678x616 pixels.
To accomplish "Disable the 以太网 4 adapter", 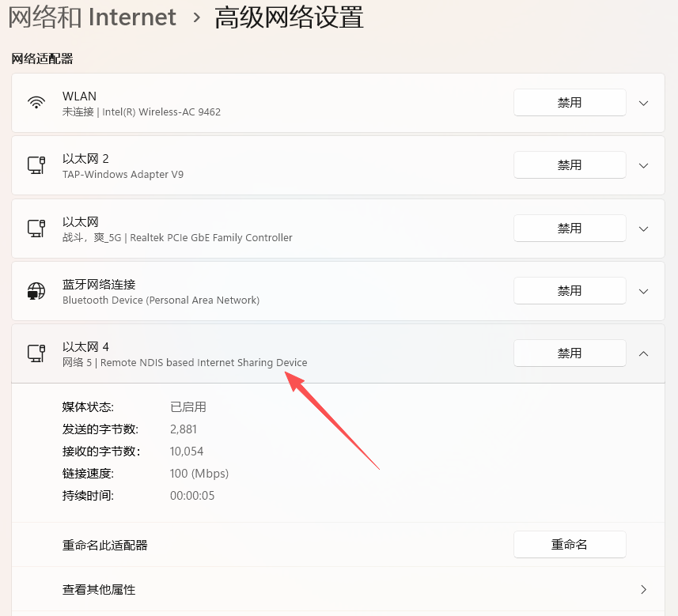I will pyautogui.click(x=570, y=353).
